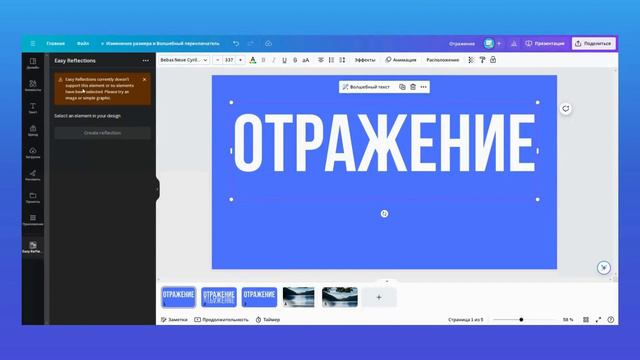Open the Bebas Neue font dropdown
The image size is (640, 360).
[x=184, y=60]
